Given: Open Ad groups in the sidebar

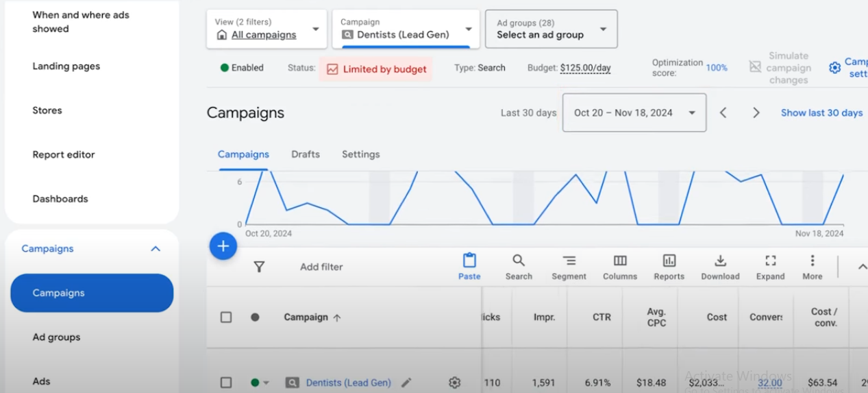Looking at the screenshot, I should [x=56, y=337].
